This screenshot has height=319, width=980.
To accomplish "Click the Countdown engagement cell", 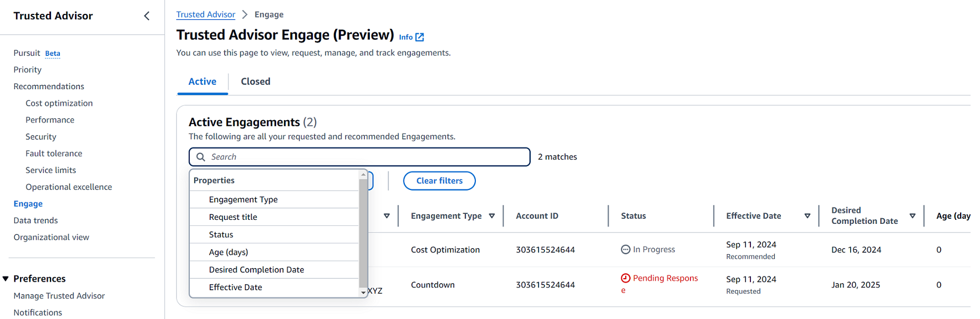I will (x=433, y=285).
